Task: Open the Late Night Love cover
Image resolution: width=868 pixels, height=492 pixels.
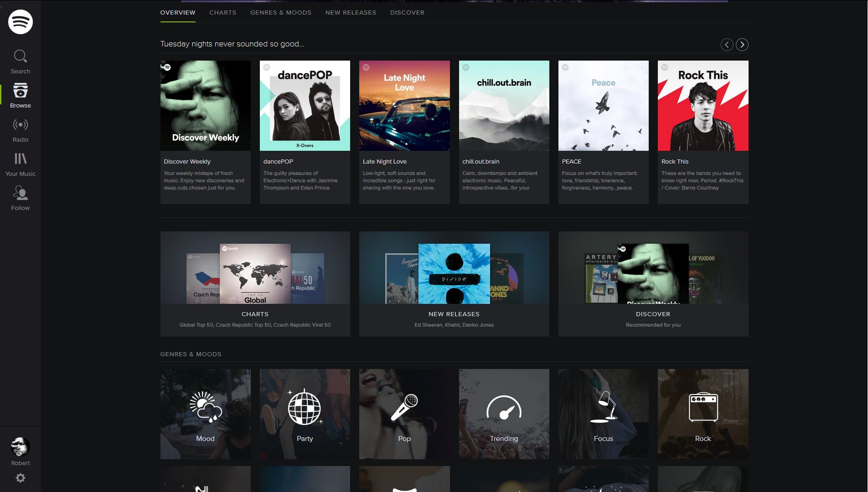Action: coord(404,106)
